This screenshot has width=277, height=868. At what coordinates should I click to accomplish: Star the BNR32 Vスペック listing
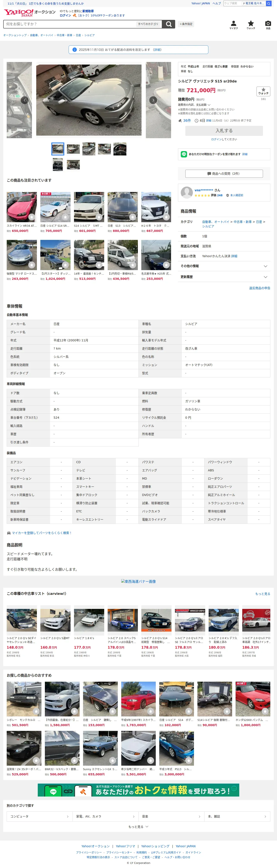74,760
